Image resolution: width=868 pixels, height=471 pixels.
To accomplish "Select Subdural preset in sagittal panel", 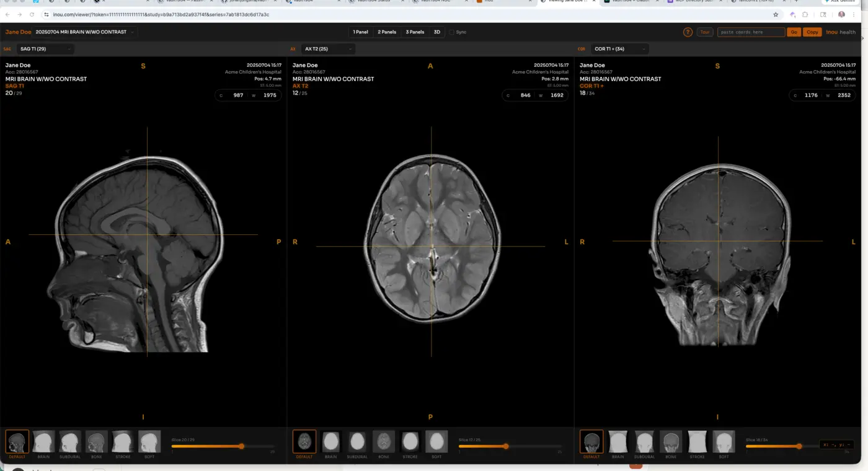I will (x=70, y=442).
